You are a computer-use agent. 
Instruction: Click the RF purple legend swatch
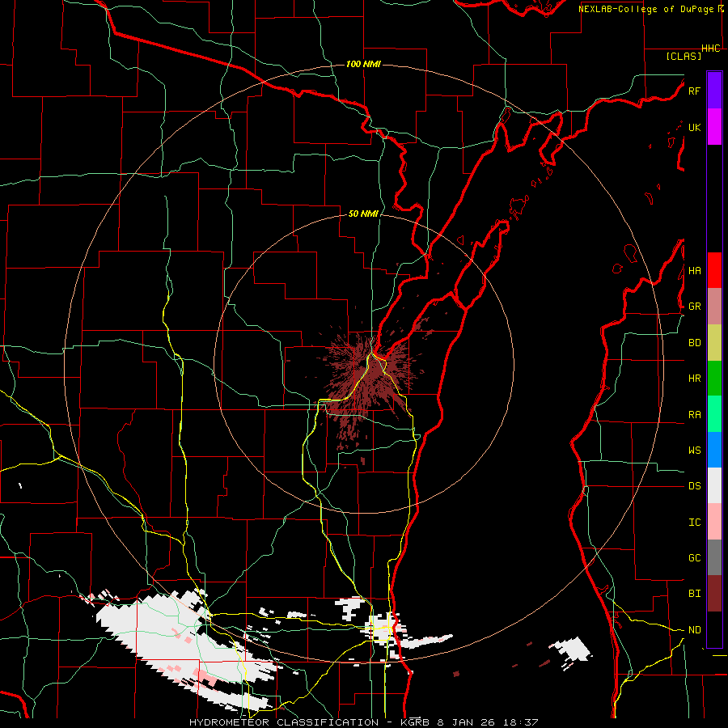(714, 91)
